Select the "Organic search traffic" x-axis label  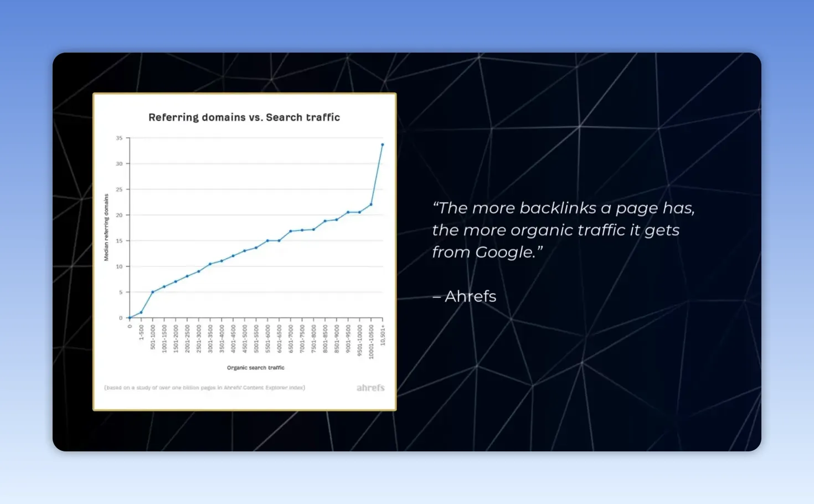point(256,368)
